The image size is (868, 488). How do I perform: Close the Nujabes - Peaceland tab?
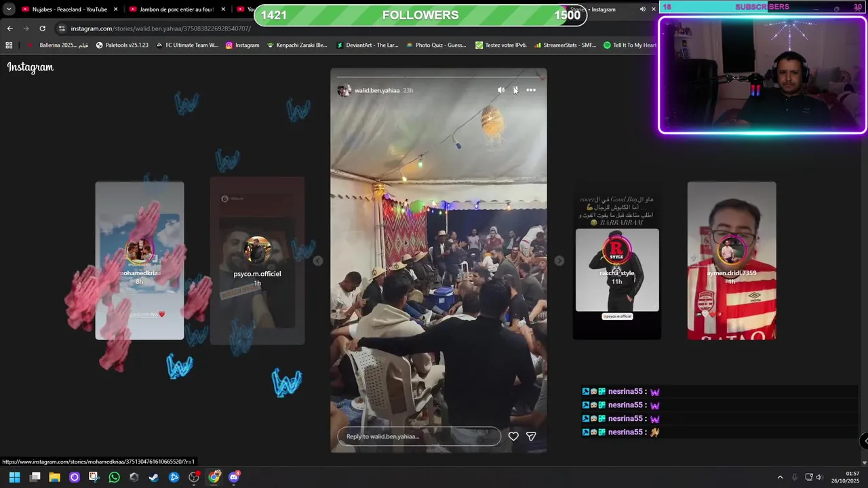point(115,9)
